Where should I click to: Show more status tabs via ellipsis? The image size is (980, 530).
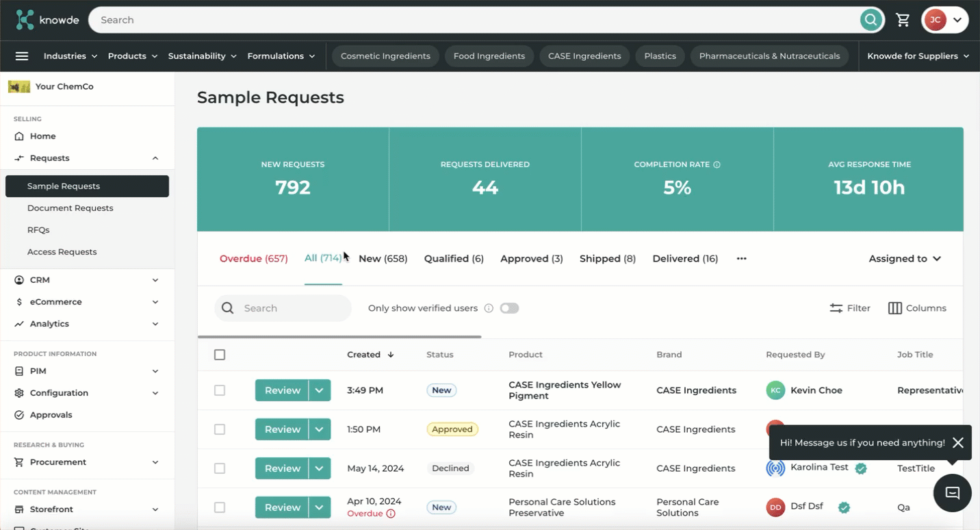coord(741,259)
